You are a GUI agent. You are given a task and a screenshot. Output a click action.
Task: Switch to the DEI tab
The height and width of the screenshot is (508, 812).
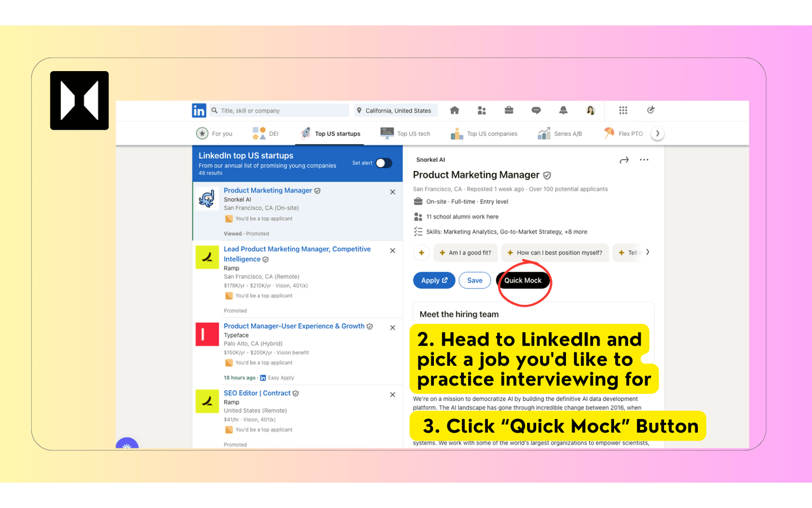[x=265, y=133]
